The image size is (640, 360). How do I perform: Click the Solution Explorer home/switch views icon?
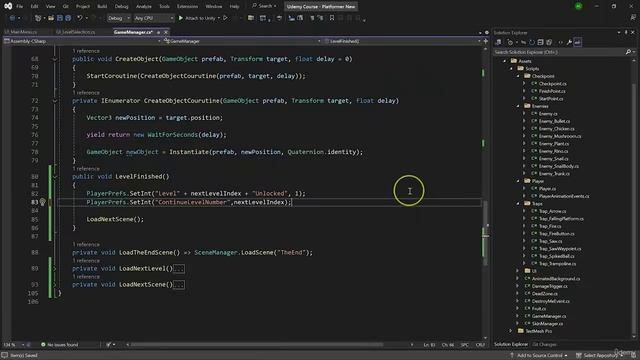click(x=498, y=42)
